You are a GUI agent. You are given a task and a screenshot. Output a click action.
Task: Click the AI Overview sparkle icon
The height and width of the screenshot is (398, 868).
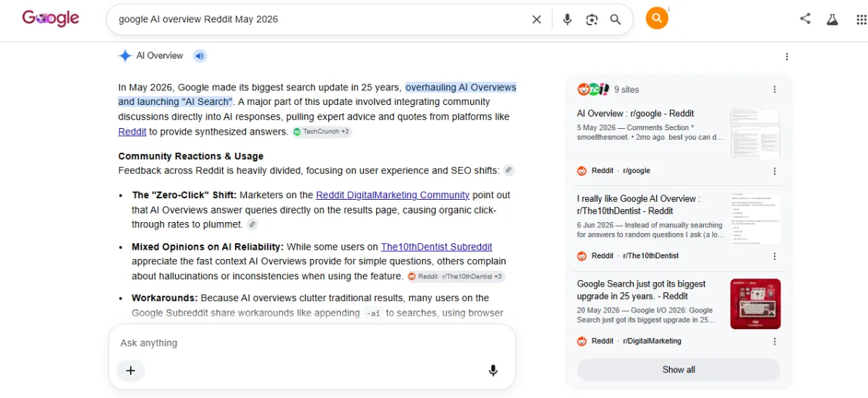point(125,56)
